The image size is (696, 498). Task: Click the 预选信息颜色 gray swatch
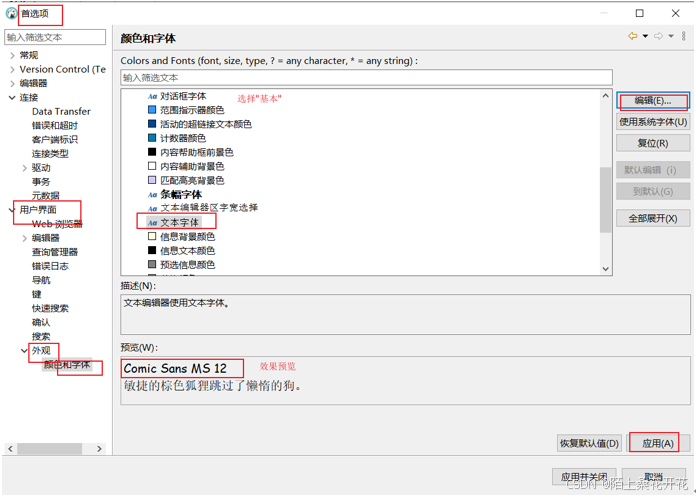click(x=152, y=265)
